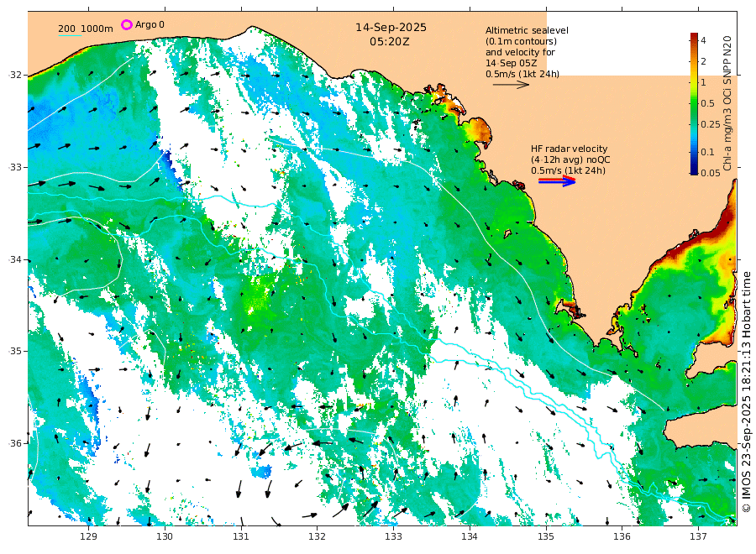Click latitude axis label -32
The image size is (756, 554).
[15, 76]
